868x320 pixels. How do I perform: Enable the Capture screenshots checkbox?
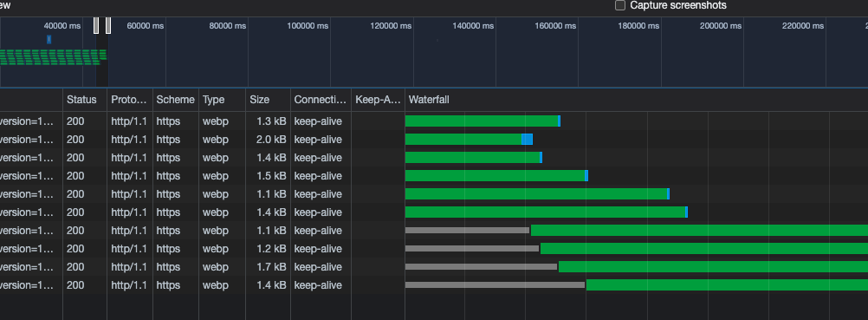pos(620,5)
